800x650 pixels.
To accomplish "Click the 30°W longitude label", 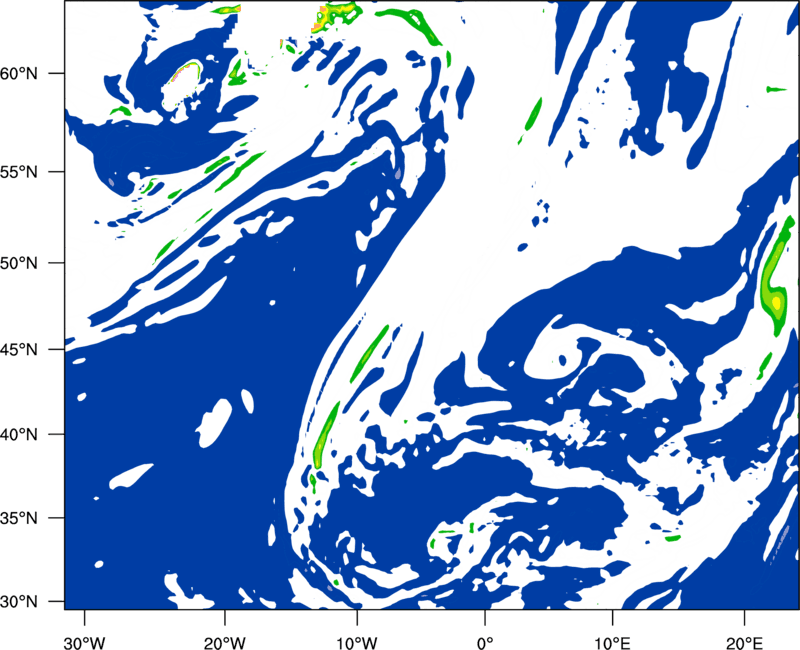I will click(84, 643).
